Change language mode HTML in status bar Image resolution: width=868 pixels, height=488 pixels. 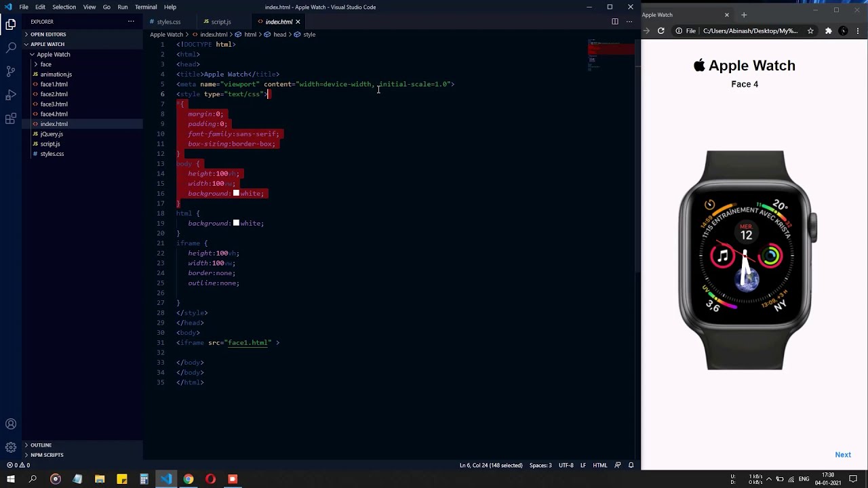(x=600, y=465)
